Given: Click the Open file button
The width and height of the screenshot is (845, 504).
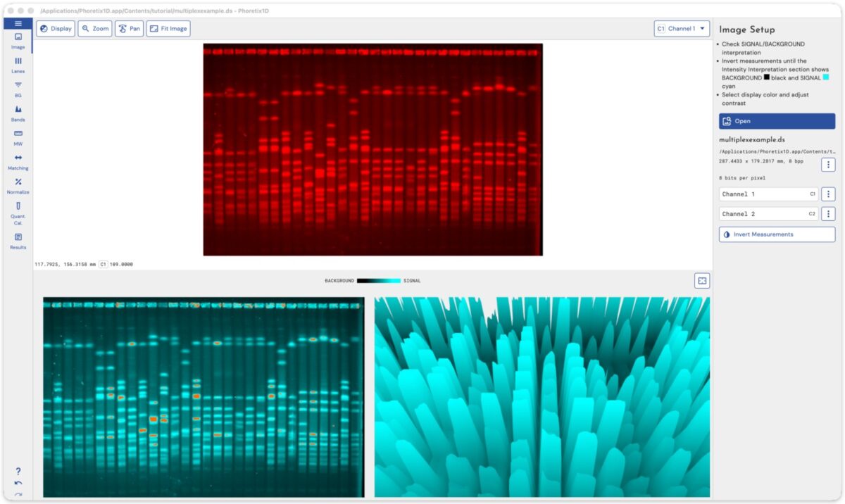Looking at the screenshot, I should click(x=777, y=121).
